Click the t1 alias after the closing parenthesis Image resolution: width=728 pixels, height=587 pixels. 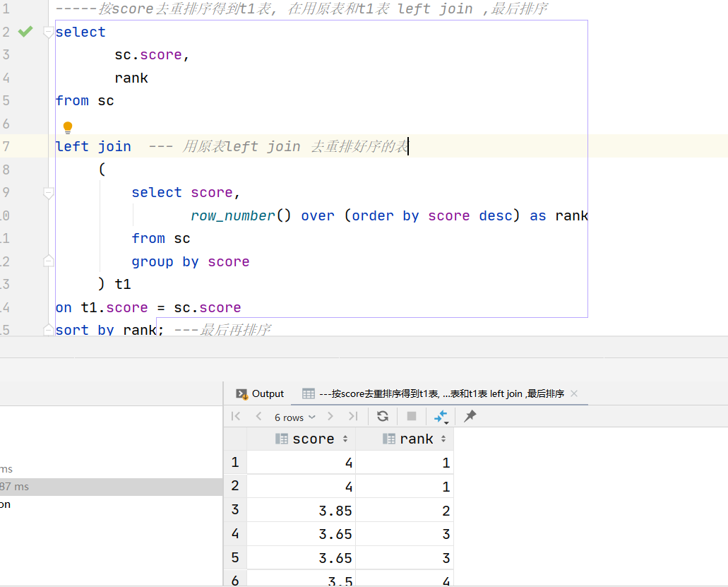click(x=123, y=284)
